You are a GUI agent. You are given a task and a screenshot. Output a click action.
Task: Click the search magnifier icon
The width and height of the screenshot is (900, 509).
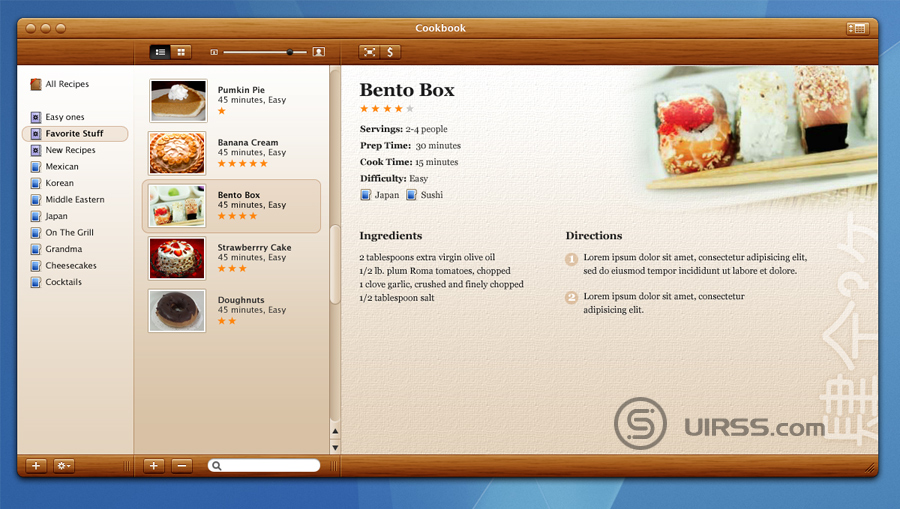click(217, 466)
